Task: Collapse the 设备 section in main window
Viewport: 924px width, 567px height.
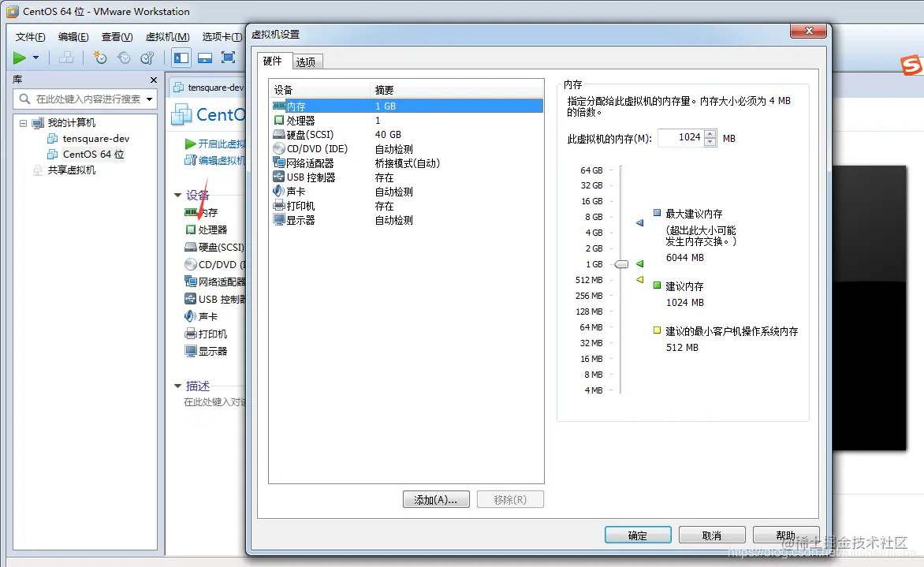Action: [x=178, y=195]
